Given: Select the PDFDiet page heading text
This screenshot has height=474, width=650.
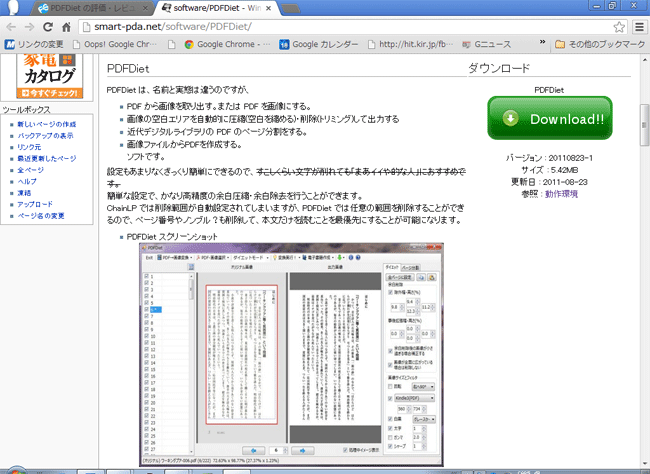Looking at the screenshot, I should pyautogui.click(x=128, y=68).
